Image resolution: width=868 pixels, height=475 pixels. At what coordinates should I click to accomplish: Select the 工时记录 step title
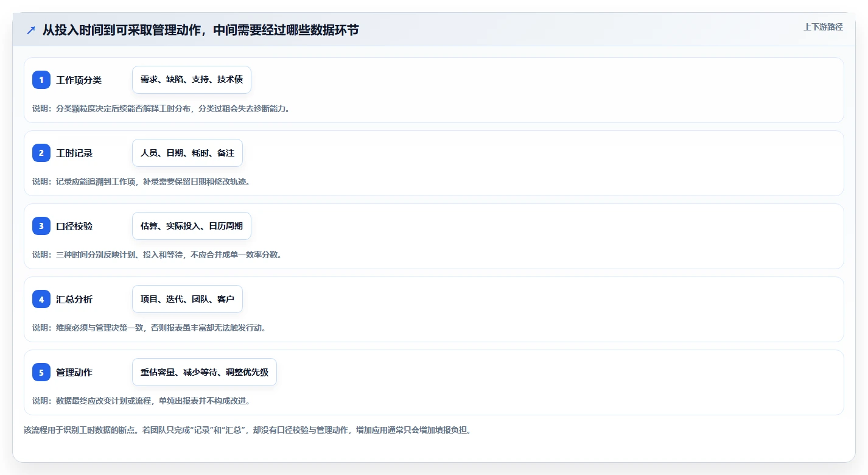tap(74, 153)
